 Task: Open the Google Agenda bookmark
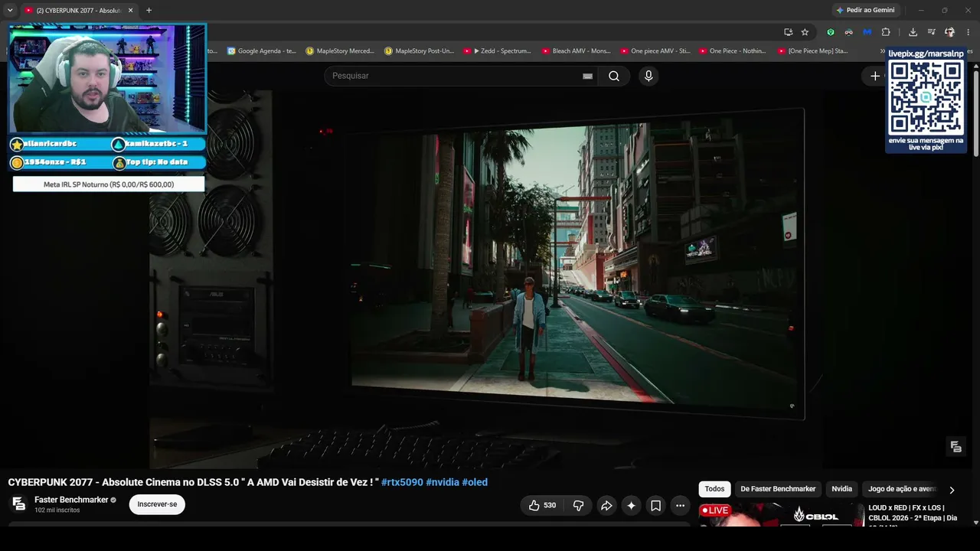(262, 51)
